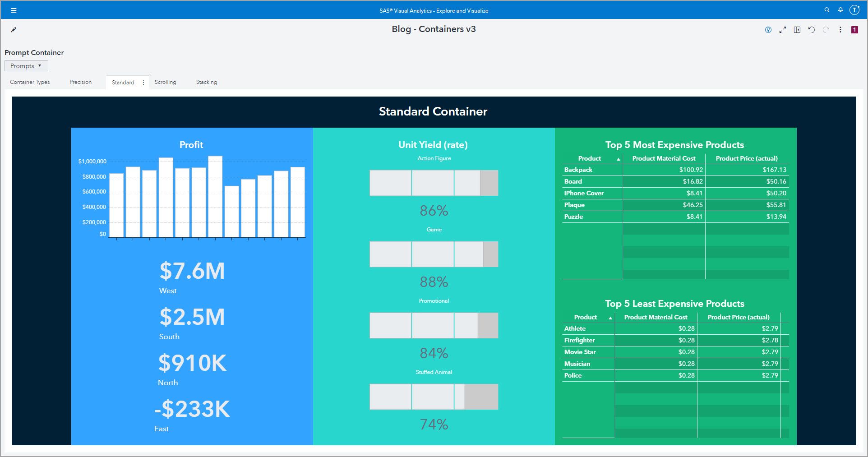Open the notifications bell
This screenshot has height=457, width=868.
point(840,9)
